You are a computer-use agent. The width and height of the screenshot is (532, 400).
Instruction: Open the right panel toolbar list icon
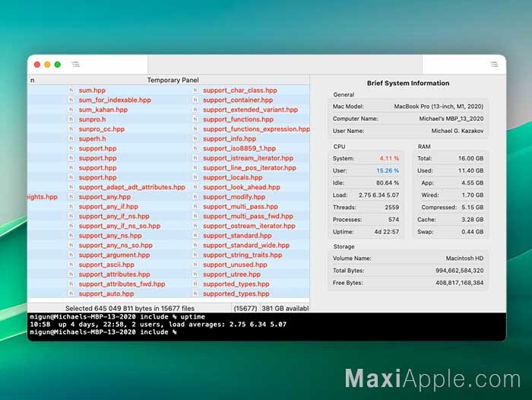[x=494, y=64]
